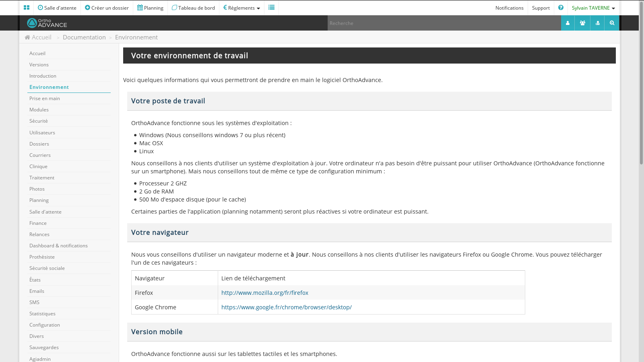The image size is (644, 362).
Task: Click the Lien de téléchargement header cell
Action: coord(372,278)
